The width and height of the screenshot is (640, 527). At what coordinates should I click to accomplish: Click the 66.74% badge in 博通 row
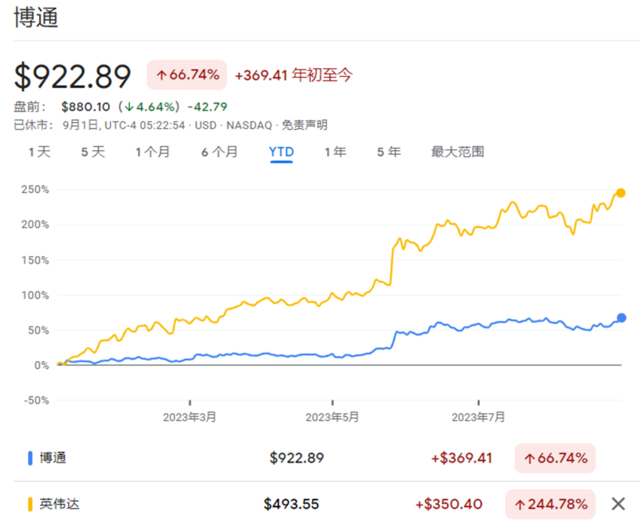[x=554, y=458]
